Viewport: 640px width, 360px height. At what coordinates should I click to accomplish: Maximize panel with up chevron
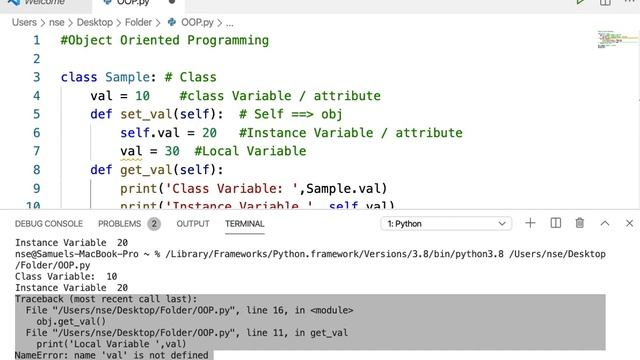tap(605, 223)
